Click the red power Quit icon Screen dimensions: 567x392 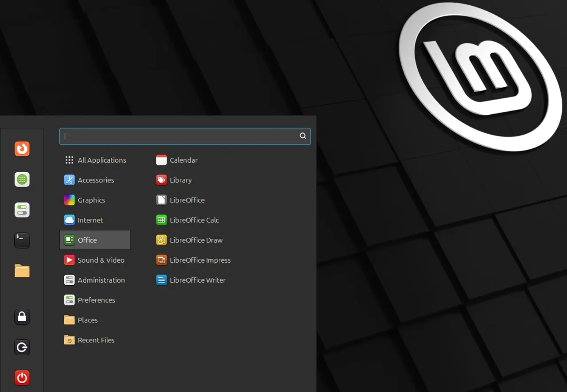point(22,378)
